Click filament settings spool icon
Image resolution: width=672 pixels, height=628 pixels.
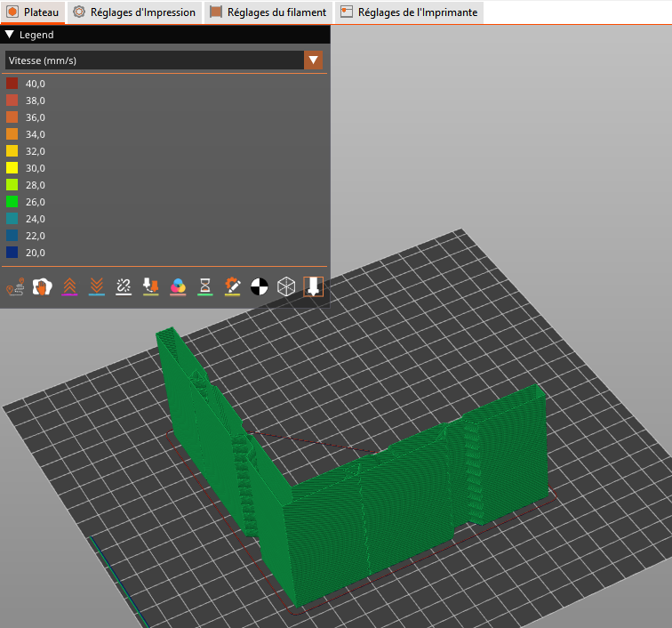pyautogui.click(x=216, y=12)
